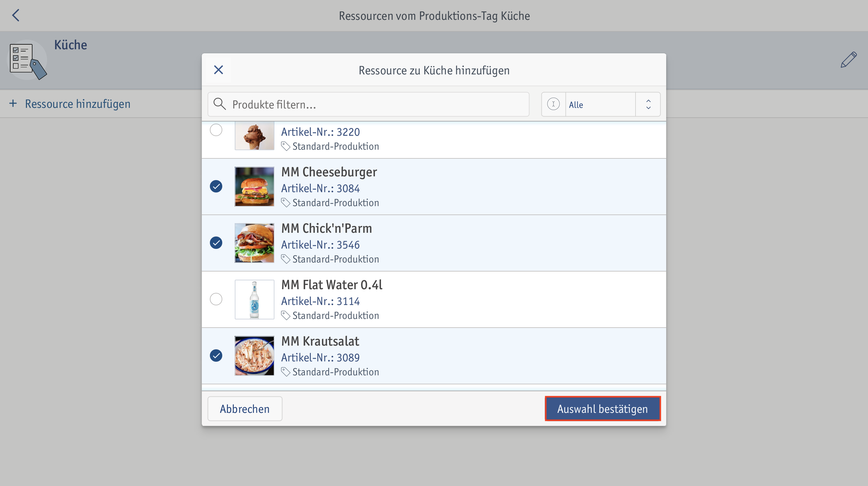Click the Abbrechen button
The height and width of the screenshot is (486, 868).
245,409
